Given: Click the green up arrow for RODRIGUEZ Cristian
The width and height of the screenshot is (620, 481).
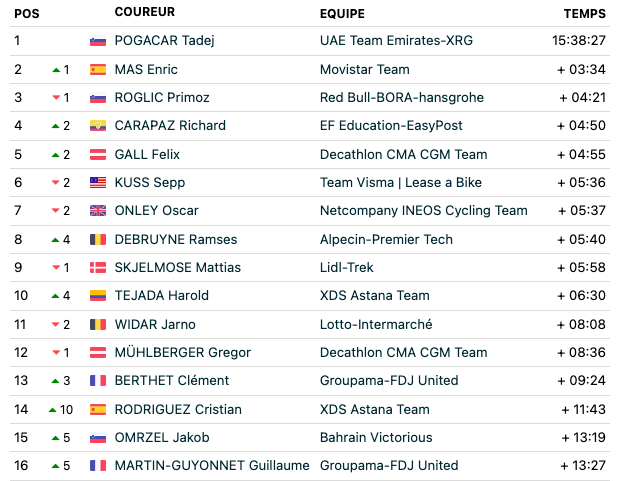Looking at the screenshot, I should [52, 410].
